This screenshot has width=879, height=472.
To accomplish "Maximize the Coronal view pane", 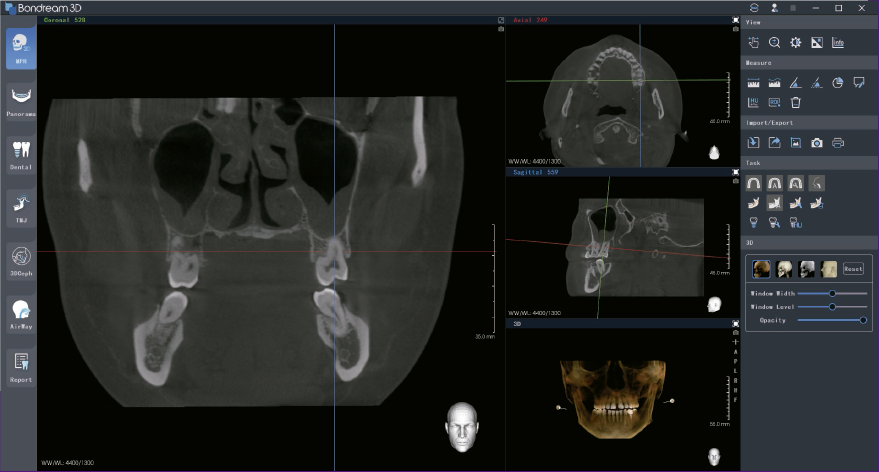I will tap(501, 20).
